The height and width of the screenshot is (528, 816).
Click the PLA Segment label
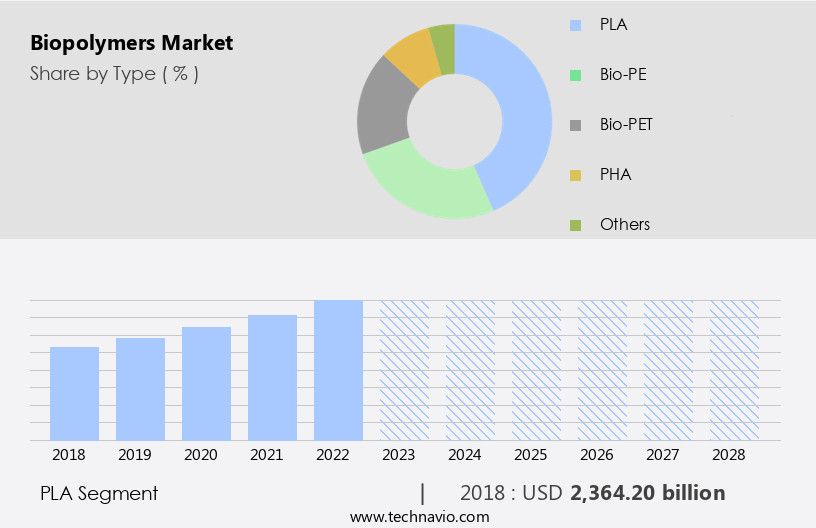point(99,493)
